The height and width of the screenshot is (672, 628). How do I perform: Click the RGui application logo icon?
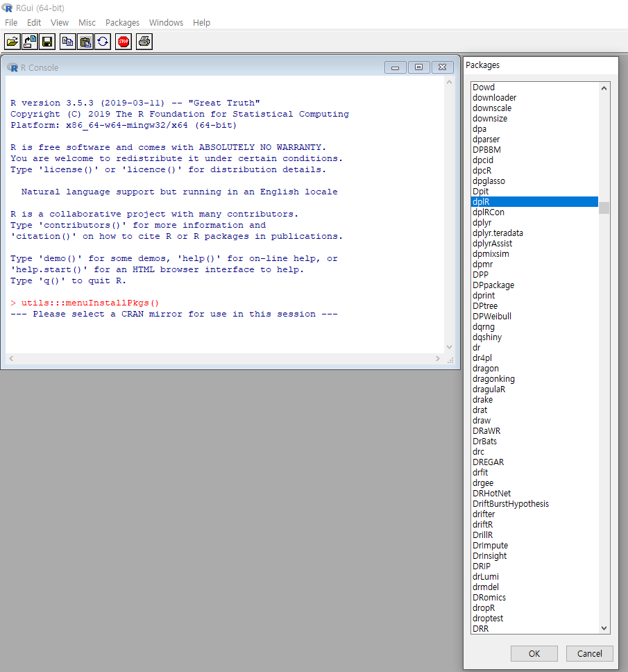click(7, 8)
